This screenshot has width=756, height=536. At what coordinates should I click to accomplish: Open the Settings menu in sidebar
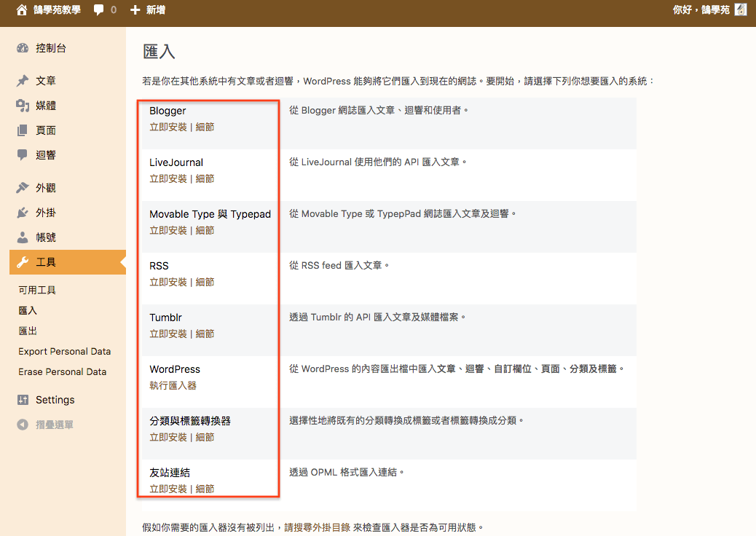click(55, 400)
